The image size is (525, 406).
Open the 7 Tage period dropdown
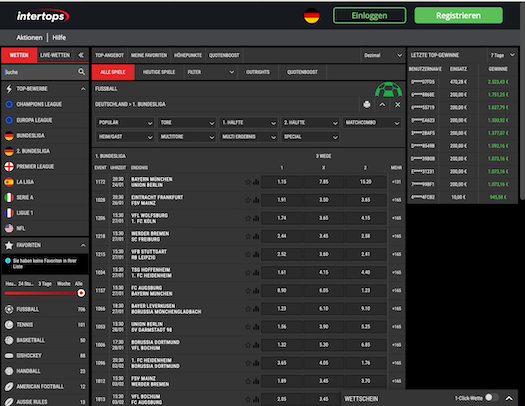502,55
